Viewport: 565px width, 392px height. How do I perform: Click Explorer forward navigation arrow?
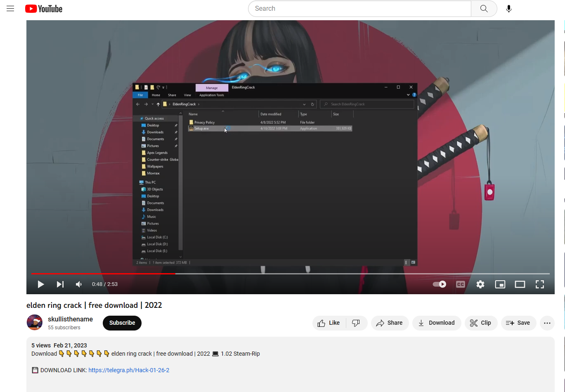(x=146, y=104)
